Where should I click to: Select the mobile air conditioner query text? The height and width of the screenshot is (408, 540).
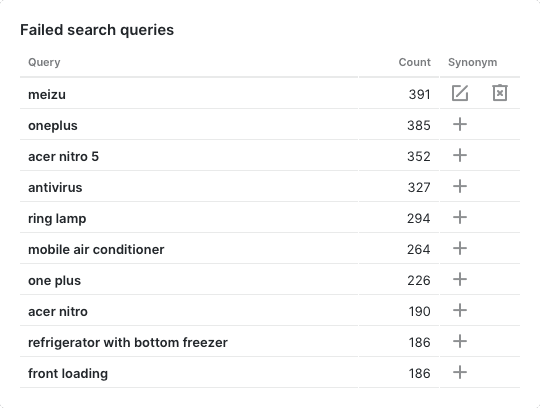tap(96, 249)
